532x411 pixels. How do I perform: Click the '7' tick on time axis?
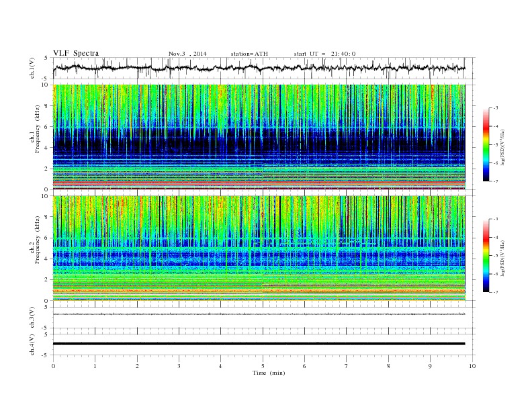point(347,366)
